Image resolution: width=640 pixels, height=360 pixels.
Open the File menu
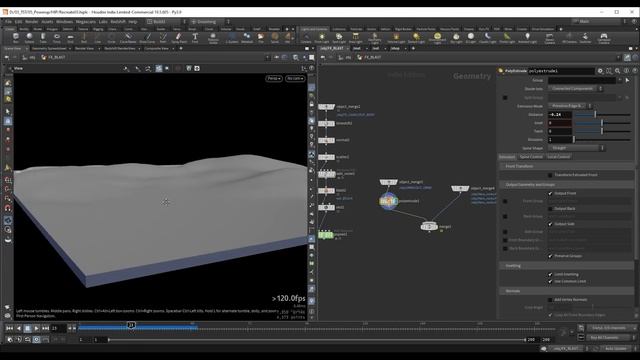(x=8, y=22)
